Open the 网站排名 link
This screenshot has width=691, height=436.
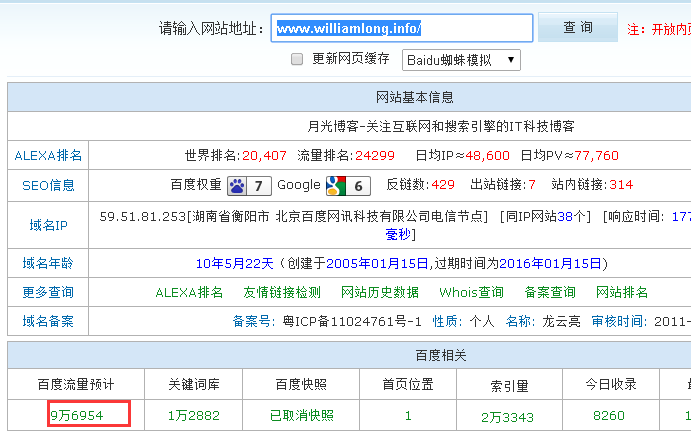[x=622, y=292]
